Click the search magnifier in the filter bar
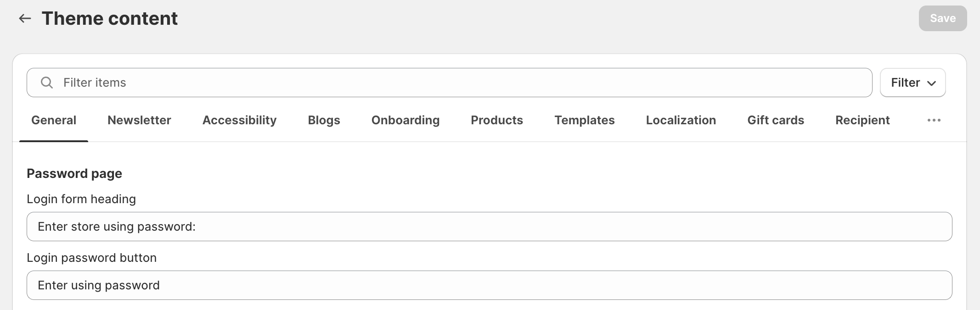This screenshot has width=980, height=310. point(46,83)
